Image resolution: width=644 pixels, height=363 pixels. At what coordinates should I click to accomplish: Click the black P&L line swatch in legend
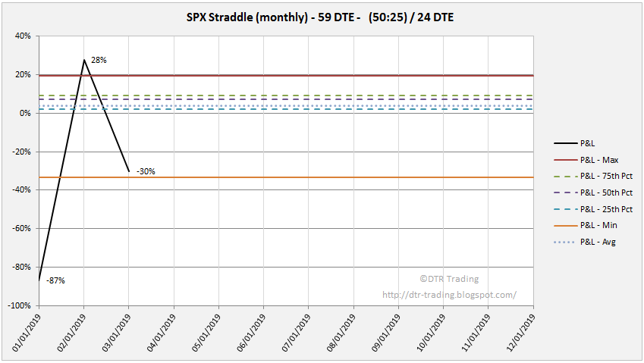tap(565, 143)
